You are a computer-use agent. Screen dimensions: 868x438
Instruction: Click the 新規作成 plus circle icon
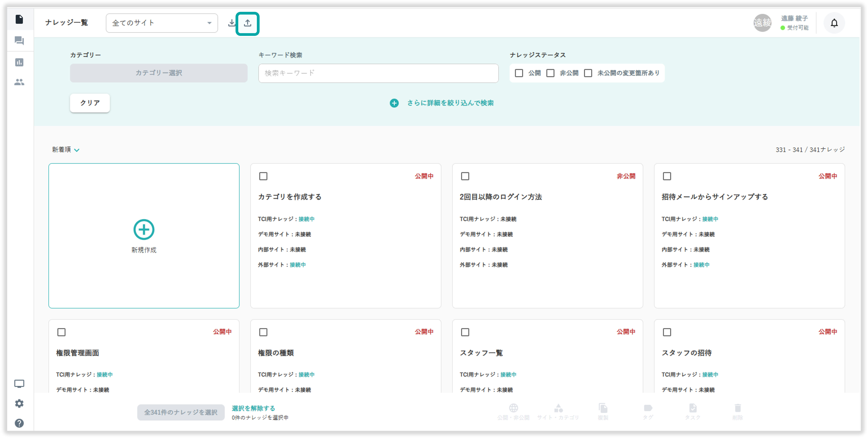pyautogui.click(x=144, y=230)
